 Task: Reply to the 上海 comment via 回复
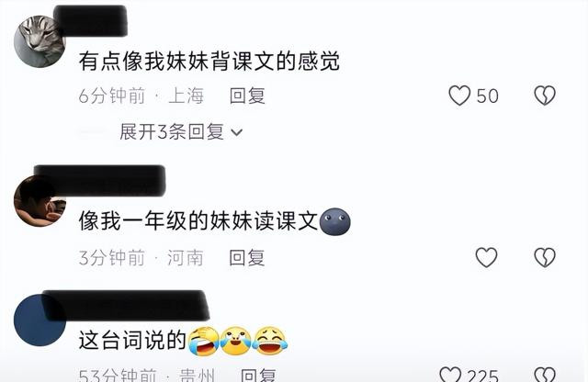pyautogui.click(x=247, y=95)
